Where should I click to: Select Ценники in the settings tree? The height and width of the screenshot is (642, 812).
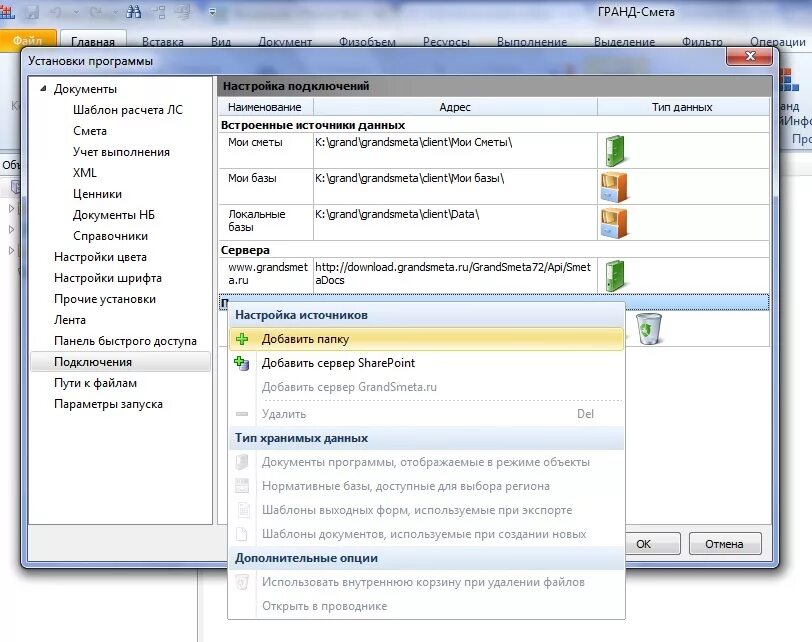(x=97, y=194)
